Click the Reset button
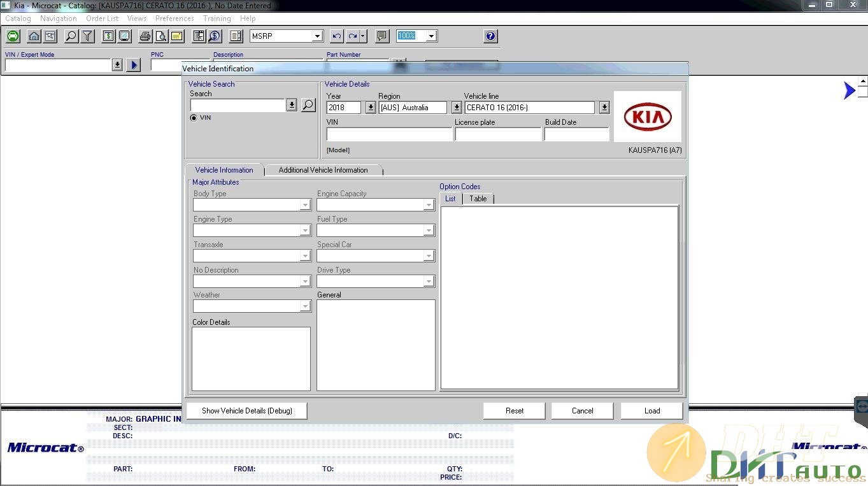 (515, 411)
